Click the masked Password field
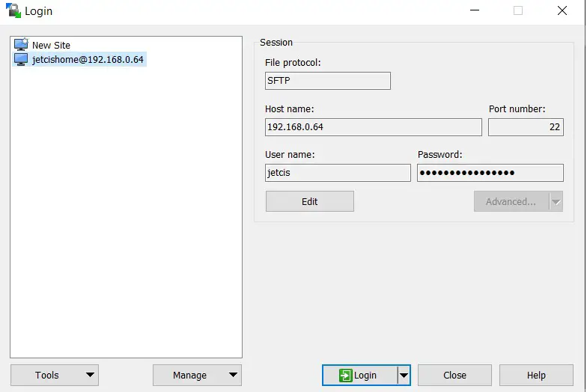Viewport: 587px width, 392px height. pyautogui.click(x=490, y=173)
